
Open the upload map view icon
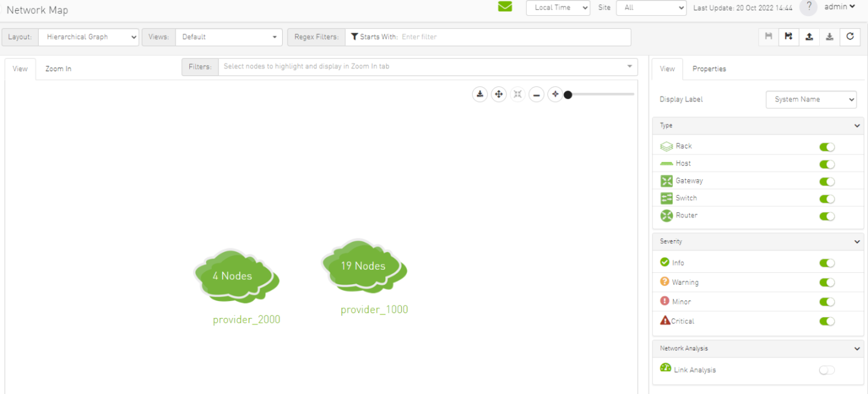pos(810,37)
